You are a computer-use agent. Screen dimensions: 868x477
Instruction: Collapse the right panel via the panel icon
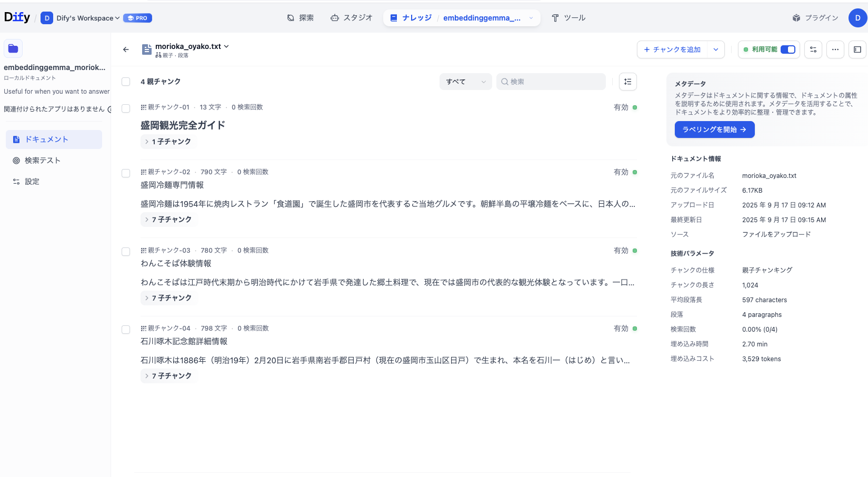coord(857,49)
